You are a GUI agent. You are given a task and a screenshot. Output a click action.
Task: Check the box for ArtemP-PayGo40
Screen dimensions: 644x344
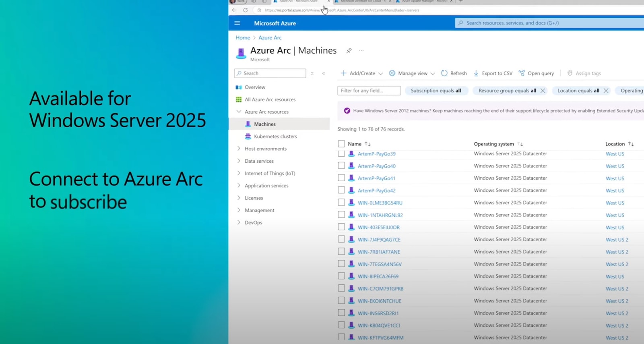click(x=341, y=166)
